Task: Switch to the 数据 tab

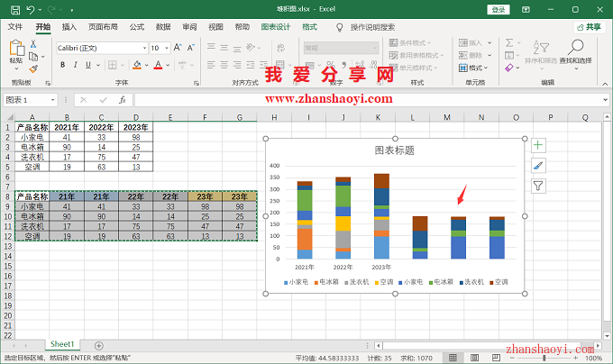Action: pyautogui.click(x=163, y=27)
